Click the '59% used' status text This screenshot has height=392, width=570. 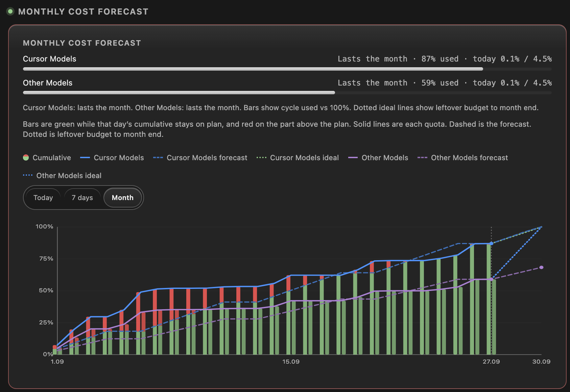[440, 83]
